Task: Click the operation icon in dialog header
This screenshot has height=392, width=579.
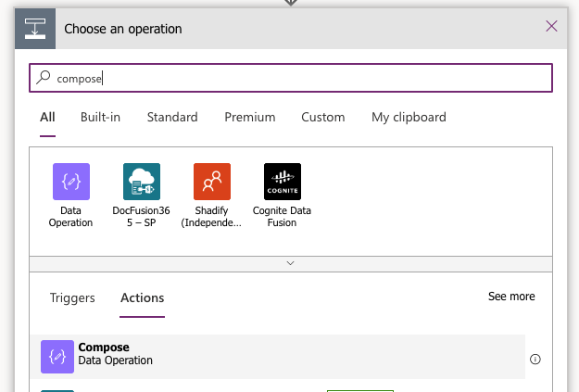Action: click(x=34, y=29)
